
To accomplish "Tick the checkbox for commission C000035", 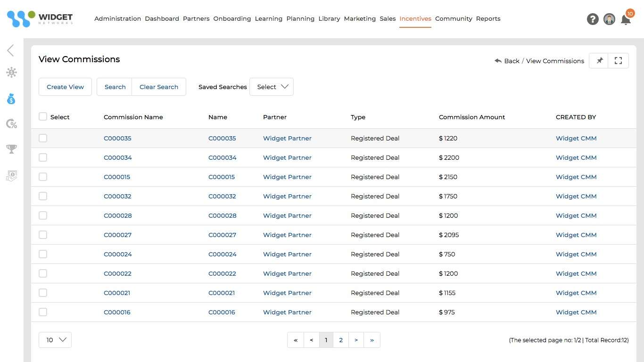I will click(43, 138).
